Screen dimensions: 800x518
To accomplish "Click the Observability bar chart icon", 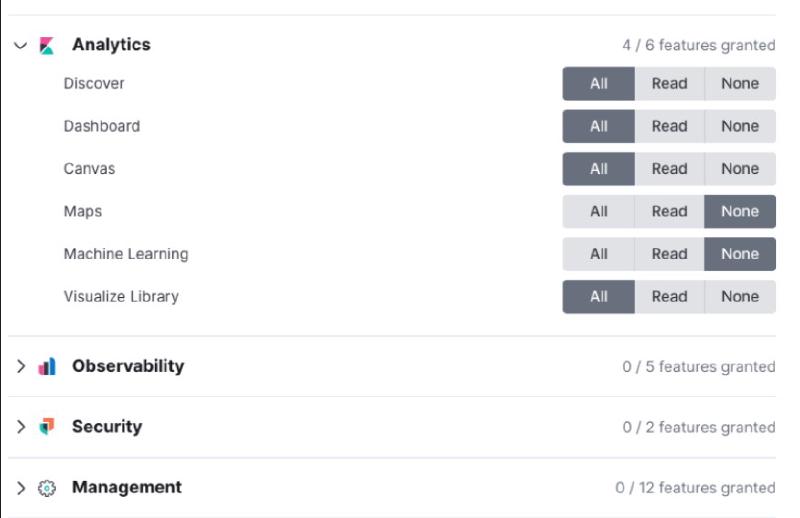I will pos(46,367).
